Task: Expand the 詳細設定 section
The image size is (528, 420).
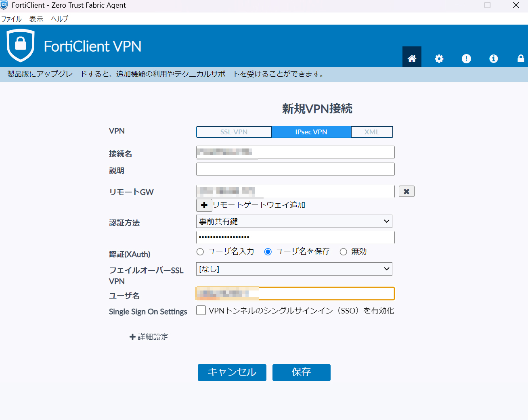Action: click(x=149, y=337)
